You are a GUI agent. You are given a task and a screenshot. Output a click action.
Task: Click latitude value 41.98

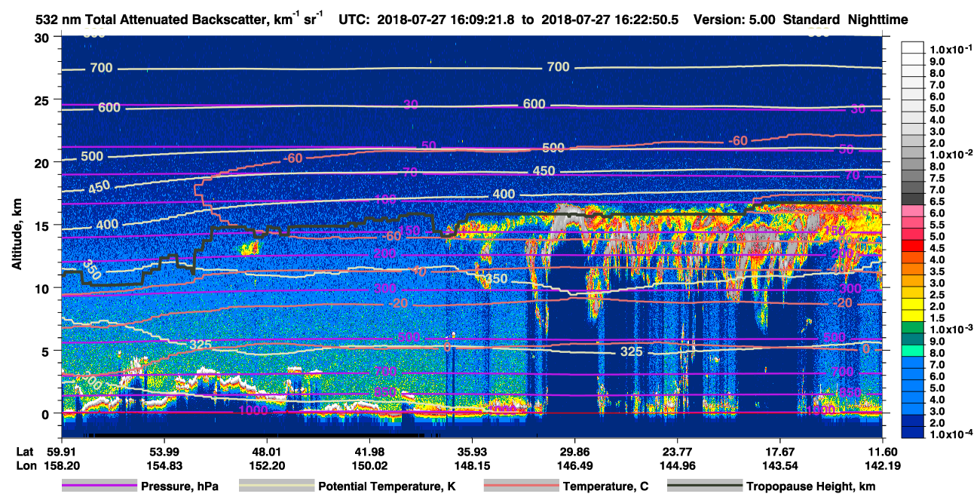(369, 451)
